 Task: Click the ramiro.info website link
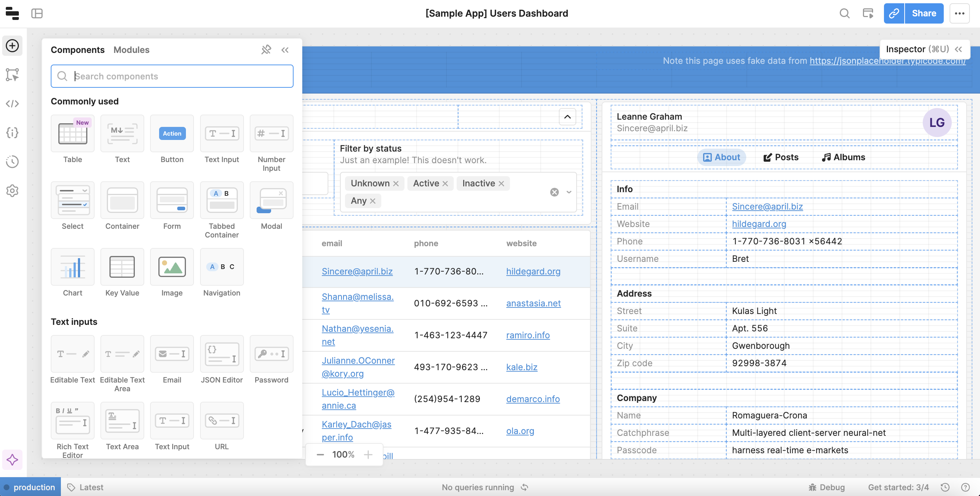pyautogui.click(x=528, y=335)
